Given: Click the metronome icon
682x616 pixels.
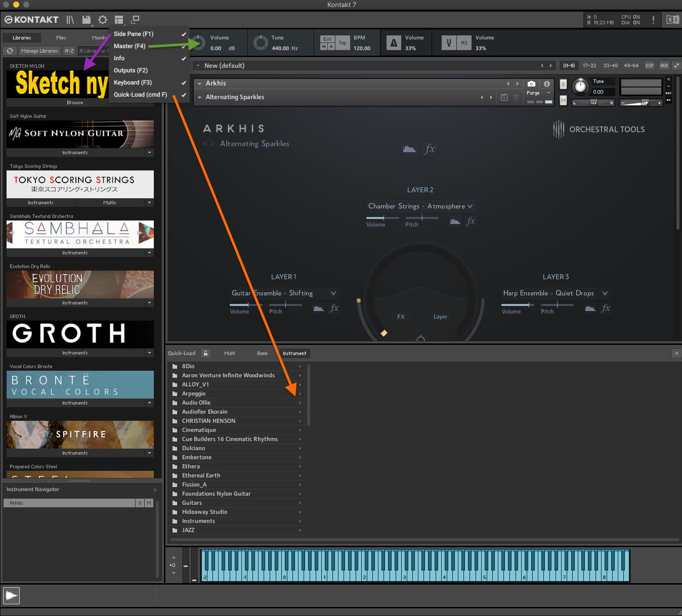Looking at the screenshot, I should pos(394,43).
